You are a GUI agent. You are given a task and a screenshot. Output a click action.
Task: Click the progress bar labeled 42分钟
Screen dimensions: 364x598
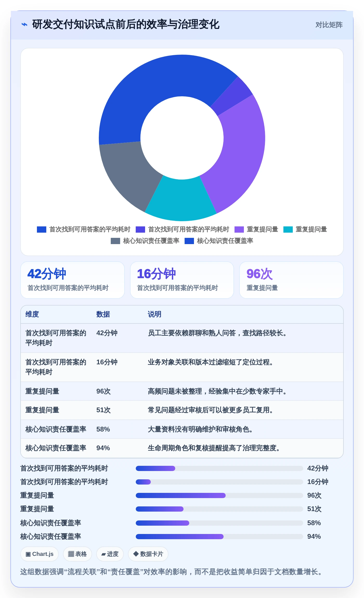(x=219, y=468)
